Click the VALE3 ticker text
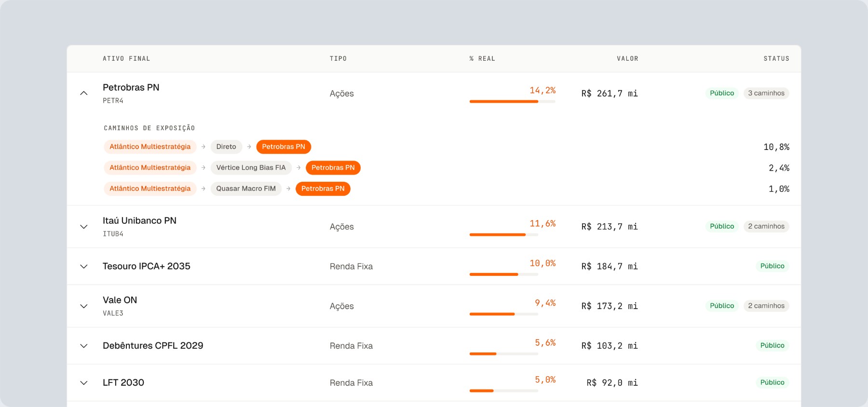This screenshot has height=407, width=868. click(113, 313)
